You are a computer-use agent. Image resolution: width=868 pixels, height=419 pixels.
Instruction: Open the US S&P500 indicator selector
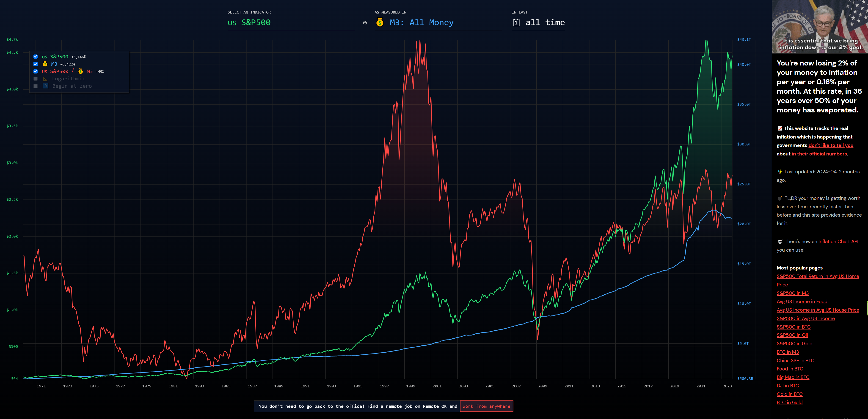291,22
